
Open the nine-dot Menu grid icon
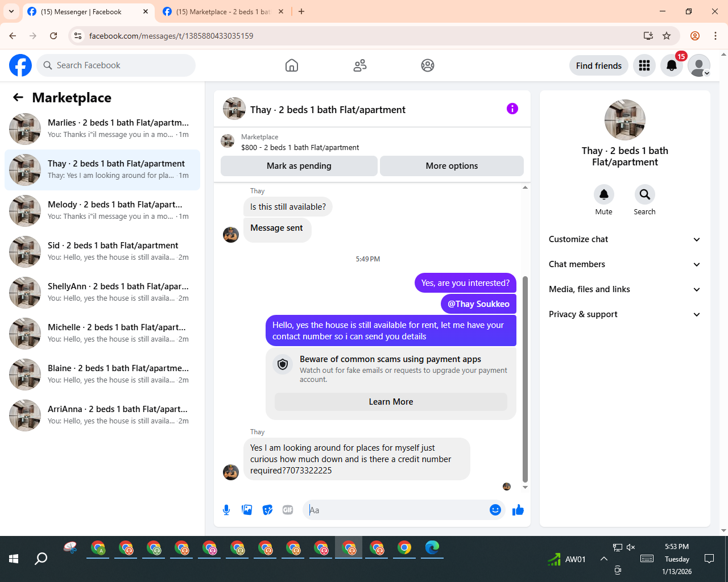[x=644, y=65]
